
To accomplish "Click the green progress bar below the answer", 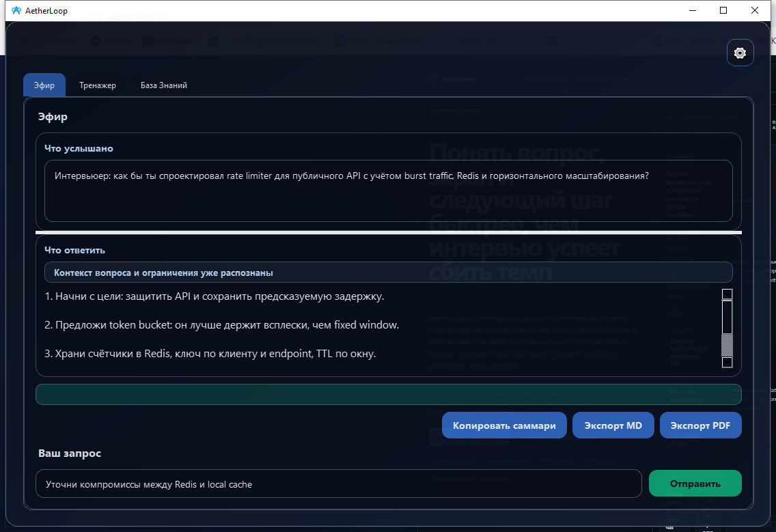I will (x=388, y=394).
